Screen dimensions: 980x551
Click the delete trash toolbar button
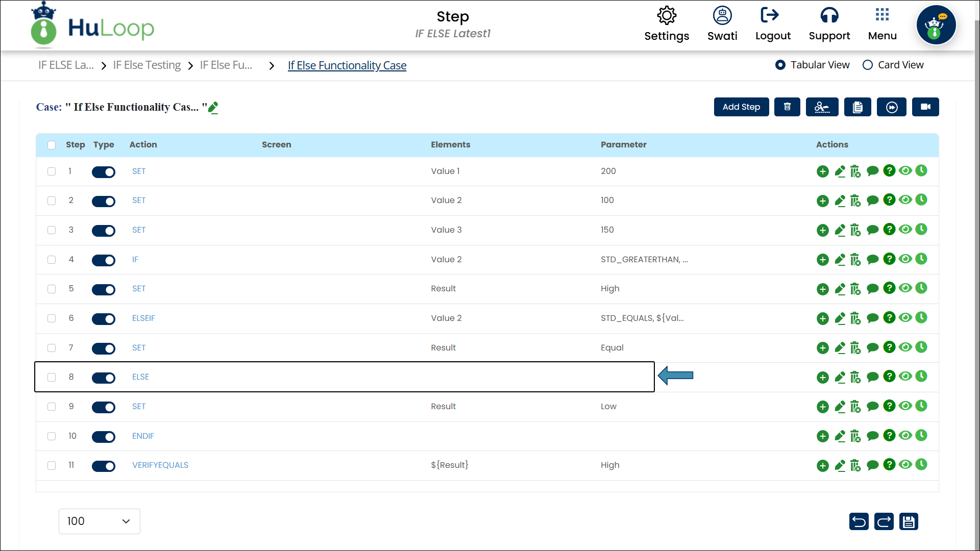click(x=787, y=107)
